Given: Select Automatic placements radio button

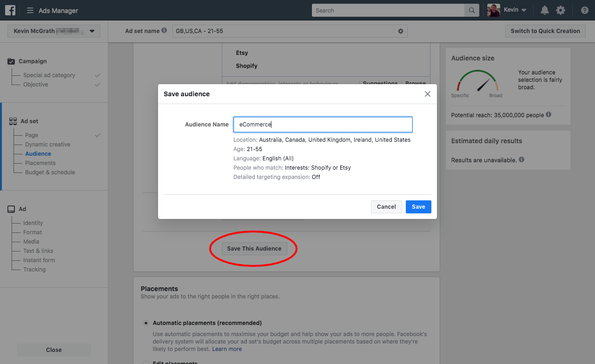Looking at the screenshot, I should 146,323.
